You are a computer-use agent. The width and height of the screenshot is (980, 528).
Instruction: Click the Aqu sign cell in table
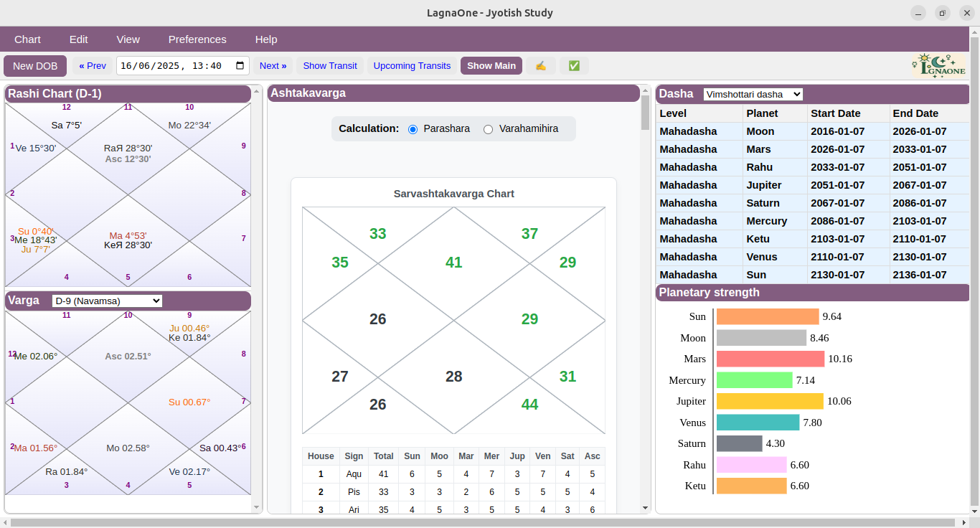point(354,474)
